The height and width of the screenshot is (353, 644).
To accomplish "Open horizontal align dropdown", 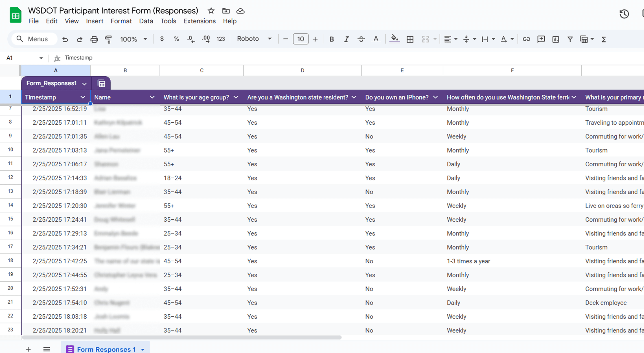I will (x=450, y=39).
